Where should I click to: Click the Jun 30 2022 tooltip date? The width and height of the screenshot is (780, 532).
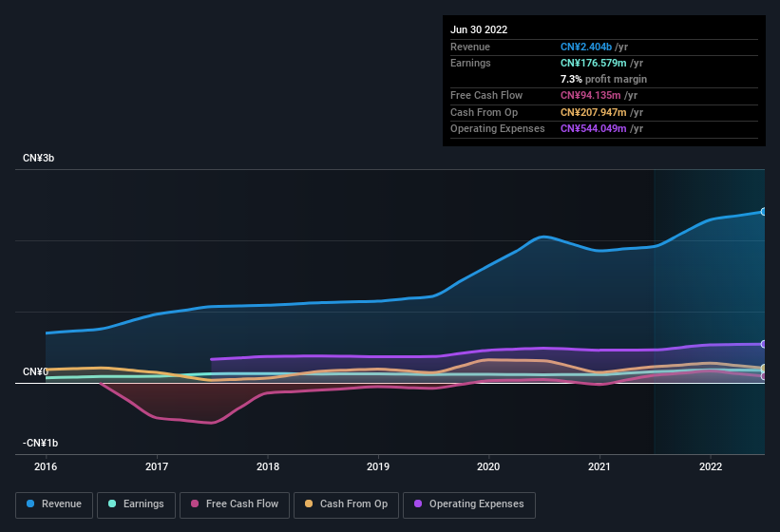click(479, 29)
